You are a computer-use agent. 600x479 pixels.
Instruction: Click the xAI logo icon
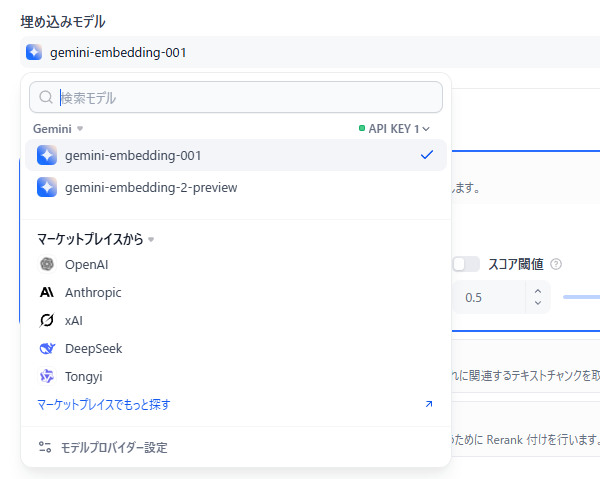pos(47,320)
